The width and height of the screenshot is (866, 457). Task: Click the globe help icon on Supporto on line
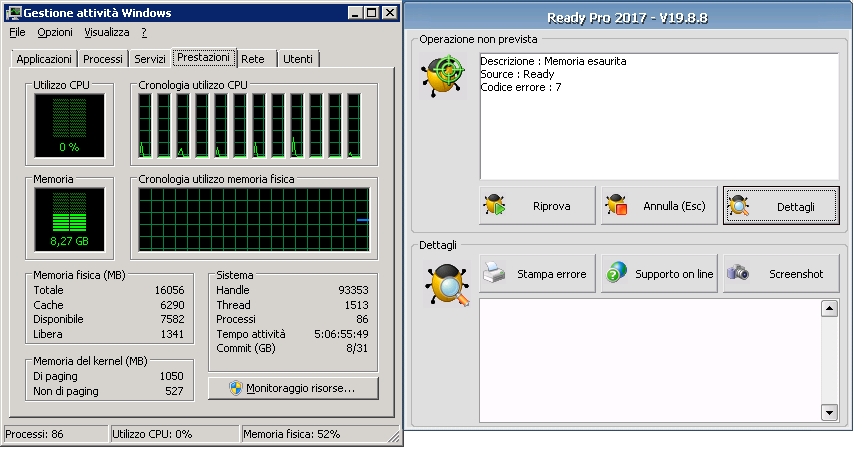pyautogui.click(x=616, y=272)
